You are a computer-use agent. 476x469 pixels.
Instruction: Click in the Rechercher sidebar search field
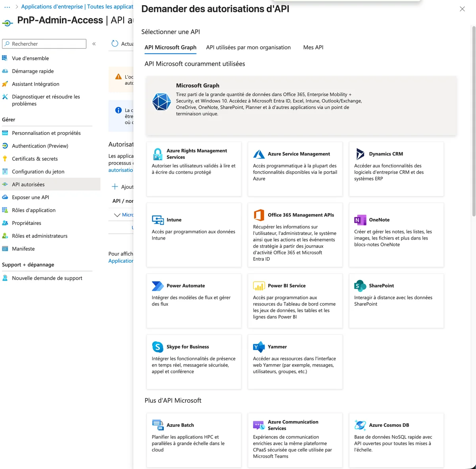pos(44,44)
